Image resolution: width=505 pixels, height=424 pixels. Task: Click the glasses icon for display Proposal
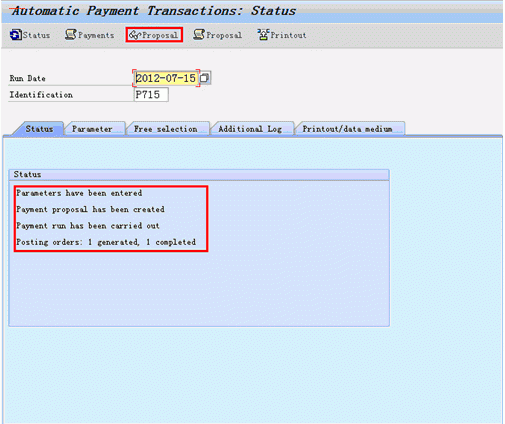click(135, 35)
